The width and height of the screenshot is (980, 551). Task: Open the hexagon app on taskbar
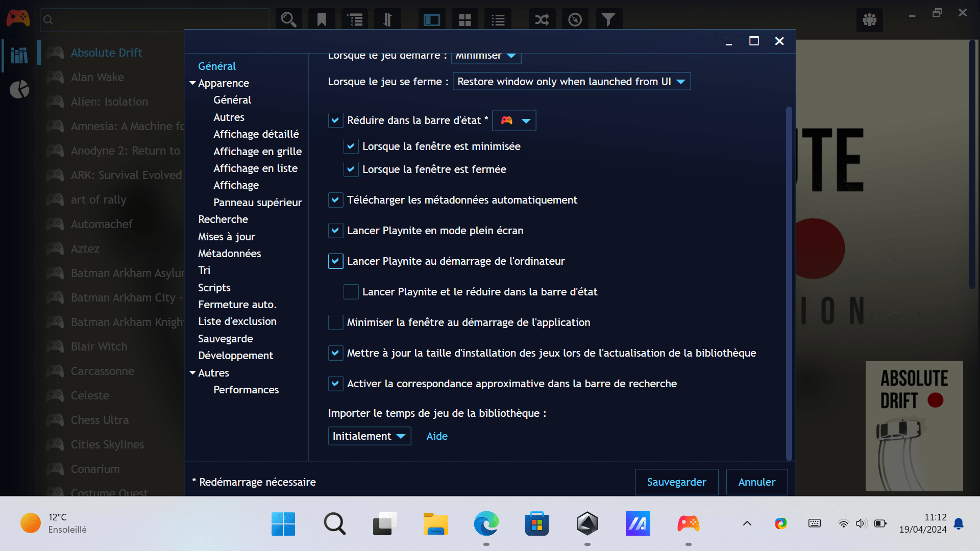click(x=587, y=523)
